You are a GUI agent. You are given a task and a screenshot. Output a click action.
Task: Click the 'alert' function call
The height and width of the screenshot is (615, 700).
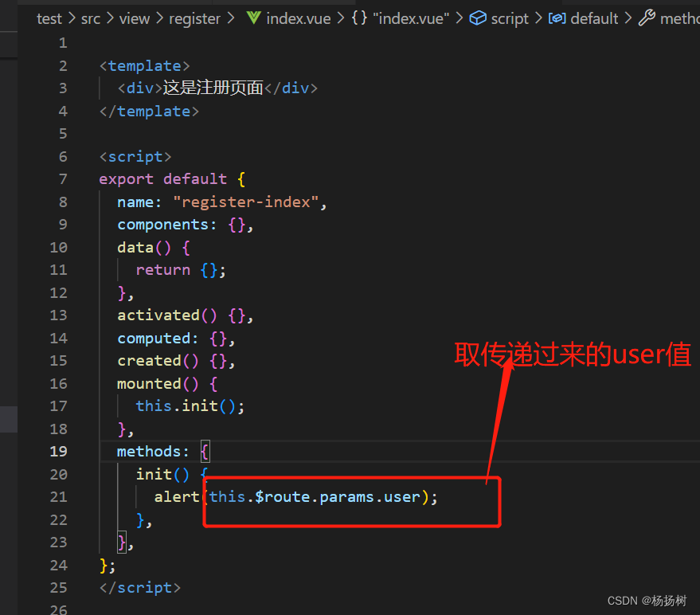[x=177, y=497]
